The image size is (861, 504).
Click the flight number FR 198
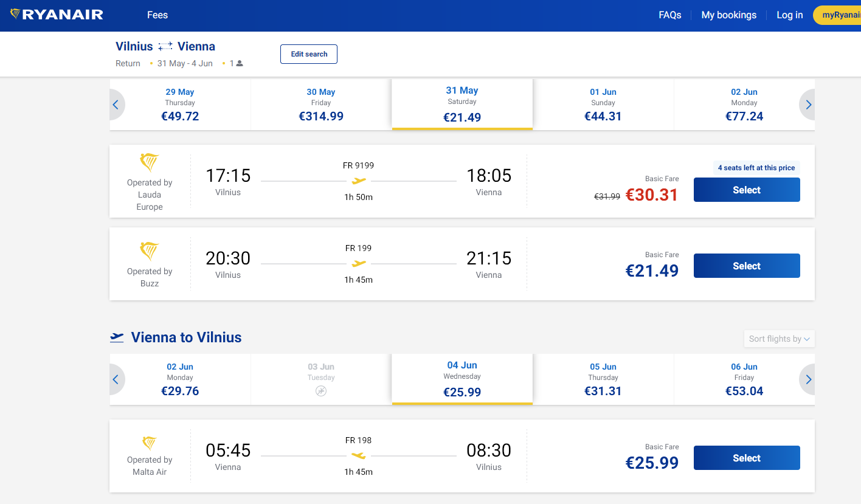pos(359,440)
